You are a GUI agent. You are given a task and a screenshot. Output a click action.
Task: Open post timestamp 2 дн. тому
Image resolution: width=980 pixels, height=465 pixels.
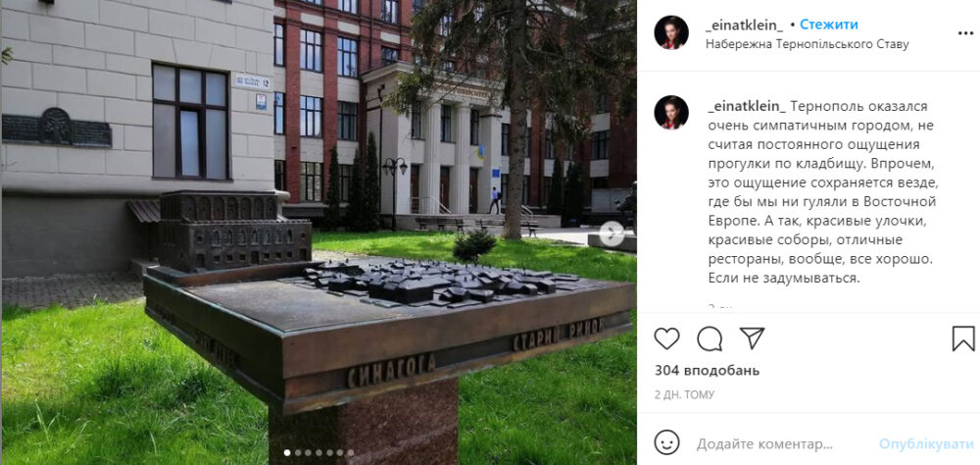tap(684, 395)
